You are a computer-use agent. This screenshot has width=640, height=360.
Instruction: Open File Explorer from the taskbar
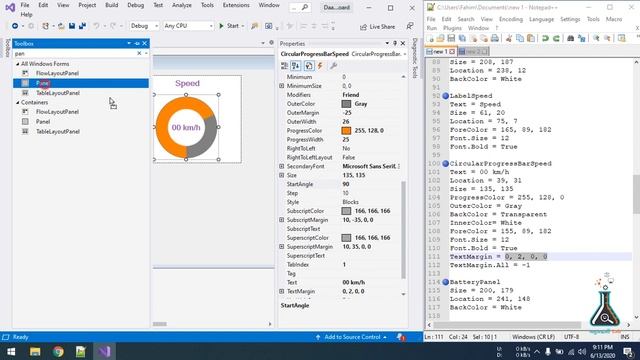tap(35, 351)
